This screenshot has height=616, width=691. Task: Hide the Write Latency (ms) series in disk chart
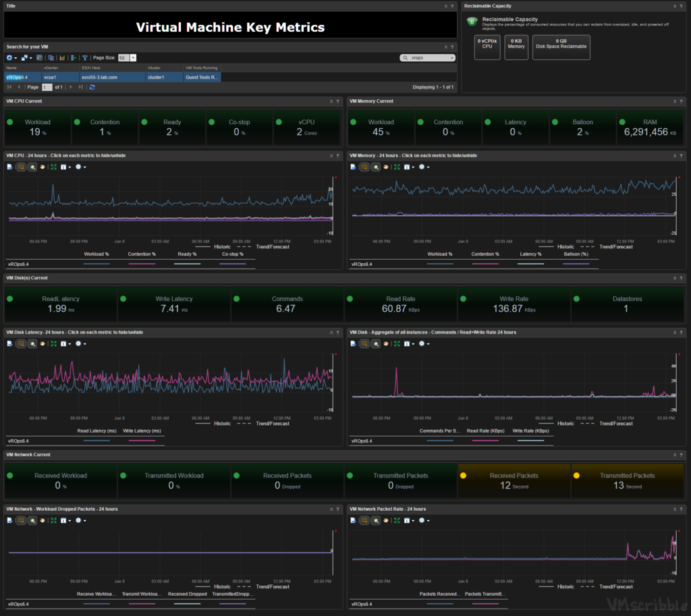click(142, 430)
